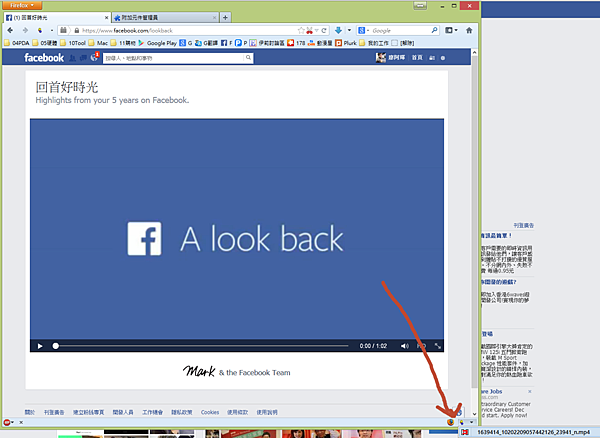Close the first Facebook tab
This screenshot has width=600, height=438.
tap(106, 18)
